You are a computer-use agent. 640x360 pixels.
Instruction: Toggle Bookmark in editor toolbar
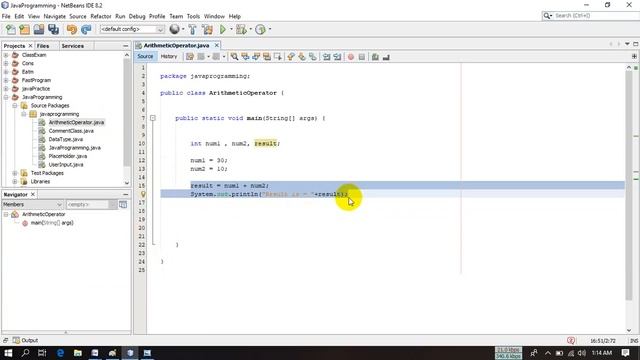coord(313,57)
